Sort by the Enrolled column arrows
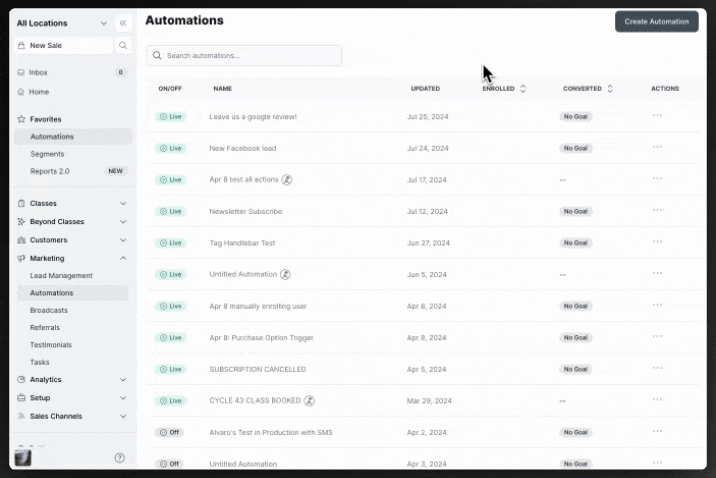Image resolution: width=716 pixels, height=478 pixels. 523,89
